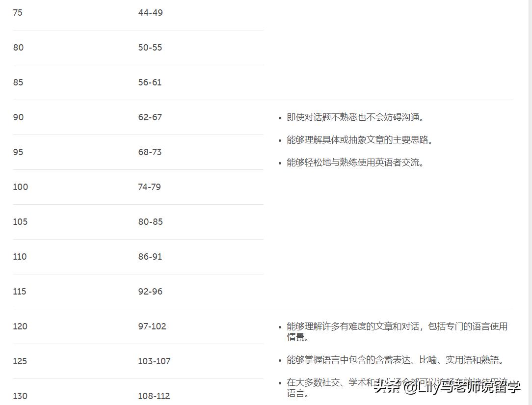Click the range 44-49
This screenshot has height=405, width=532.
(x=150, y=13)
